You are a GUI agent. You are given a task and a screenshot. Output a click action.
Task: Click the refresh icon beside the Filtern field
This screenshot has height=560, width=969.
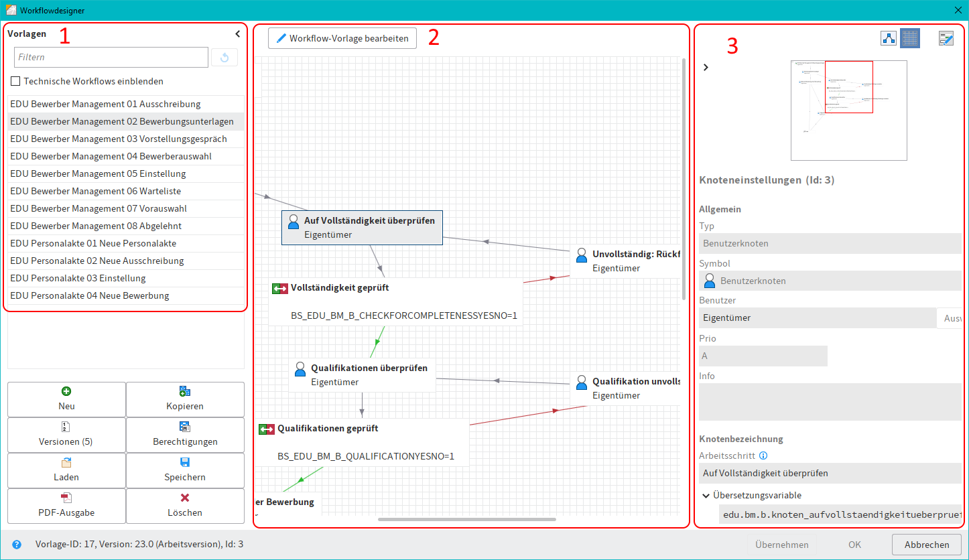pyautogui.click(x=224, y=57)
